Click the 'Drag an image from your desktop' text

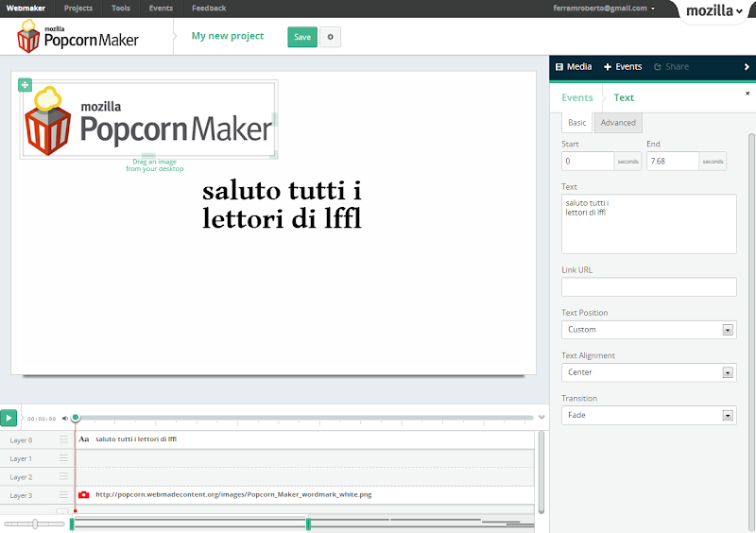pos(155,165)
